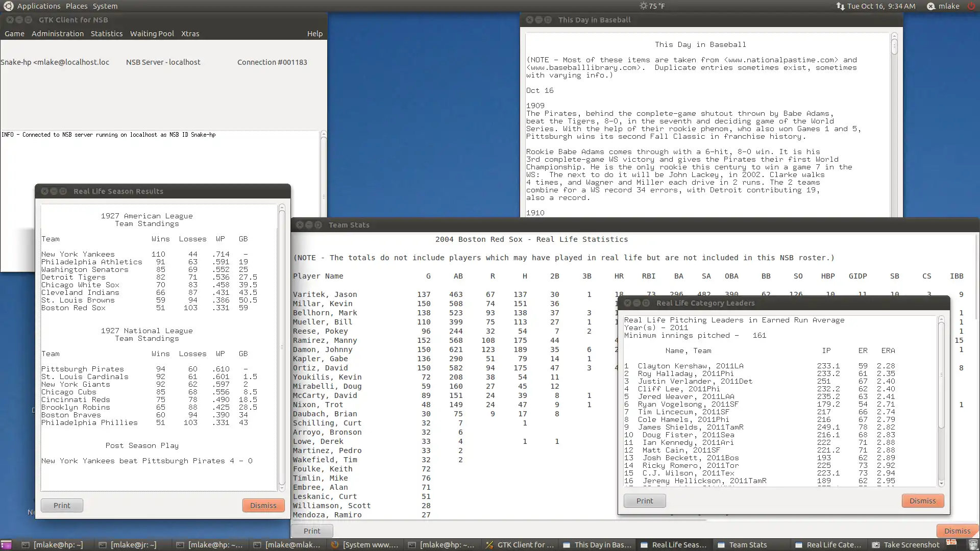Open the Administration menu
This screenshot has height=551, width=980.
pos(58,34)
